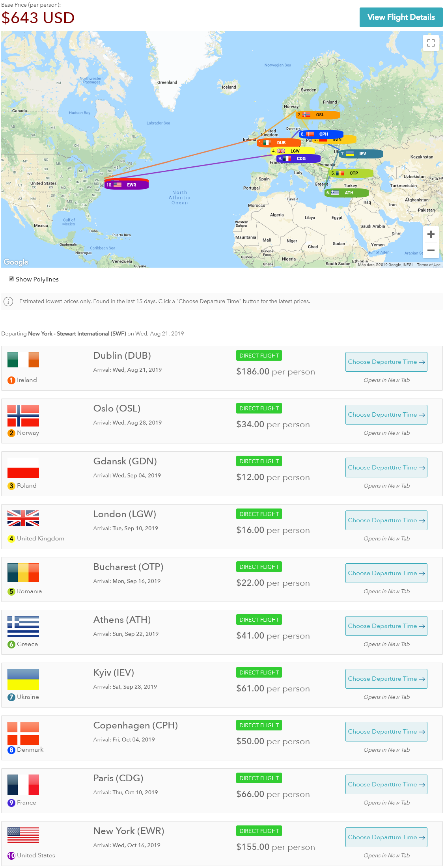Click the number 8 badge beside Denmark
Viewport: 444px width, 868px height.
click(11, 750)
